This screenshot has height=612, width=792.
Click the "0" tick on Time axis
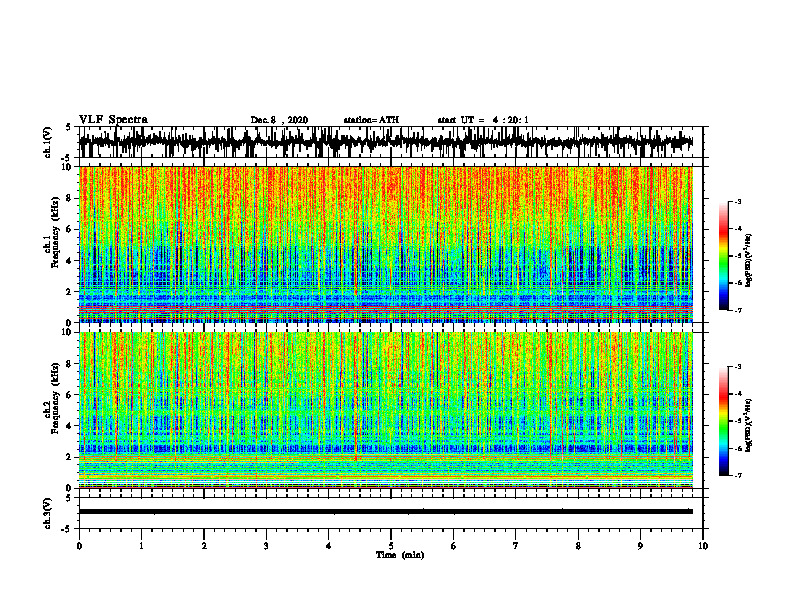pos(79,546)
